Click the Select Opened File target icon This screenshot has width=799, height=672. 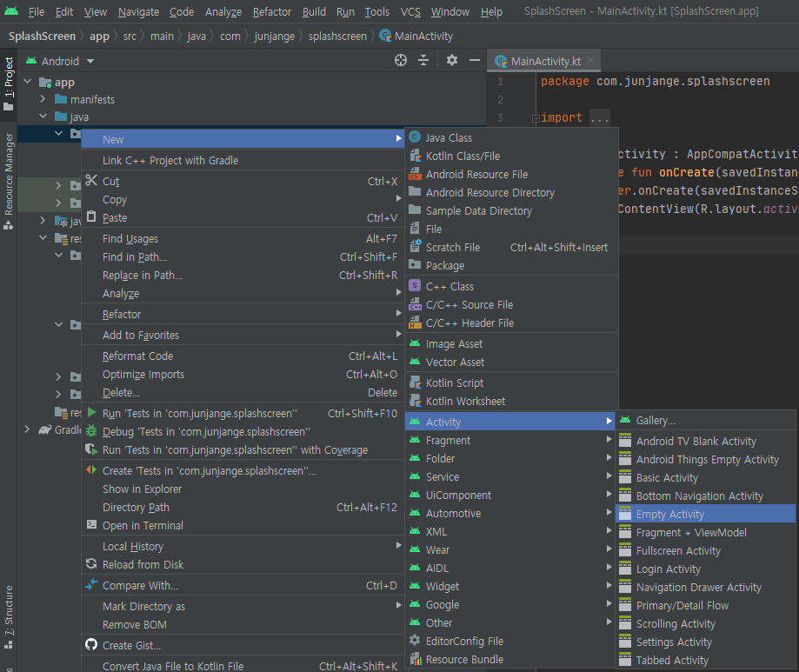click(x=401, y=61)
